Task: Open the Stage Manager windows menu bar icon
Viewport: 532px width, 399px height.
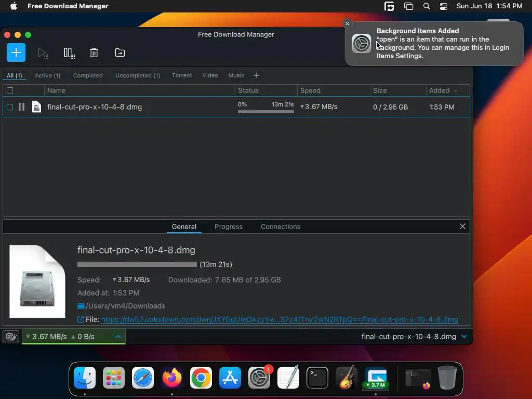Action: 408,6
